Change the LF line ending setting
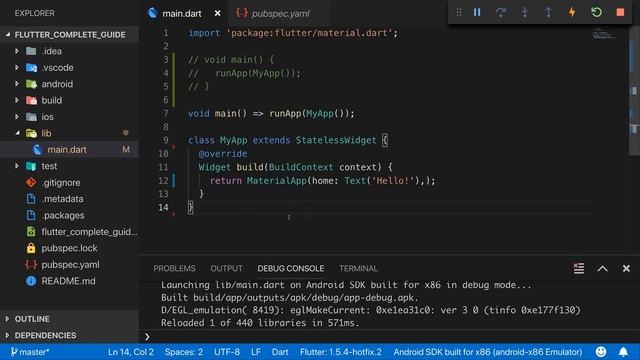The image size is (640, 360). point(256,352)
